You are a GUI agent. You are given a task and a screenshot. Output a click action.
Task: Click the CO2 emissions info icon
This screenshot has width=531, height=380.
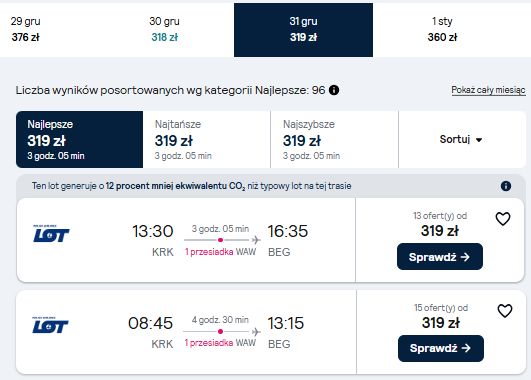click(506, 186)
